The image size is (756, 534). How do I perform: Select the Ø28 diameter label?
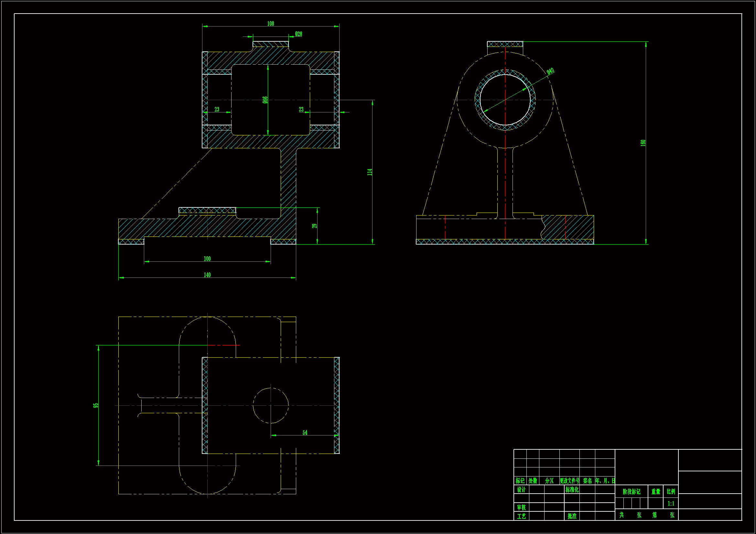[x=298, y=34]
